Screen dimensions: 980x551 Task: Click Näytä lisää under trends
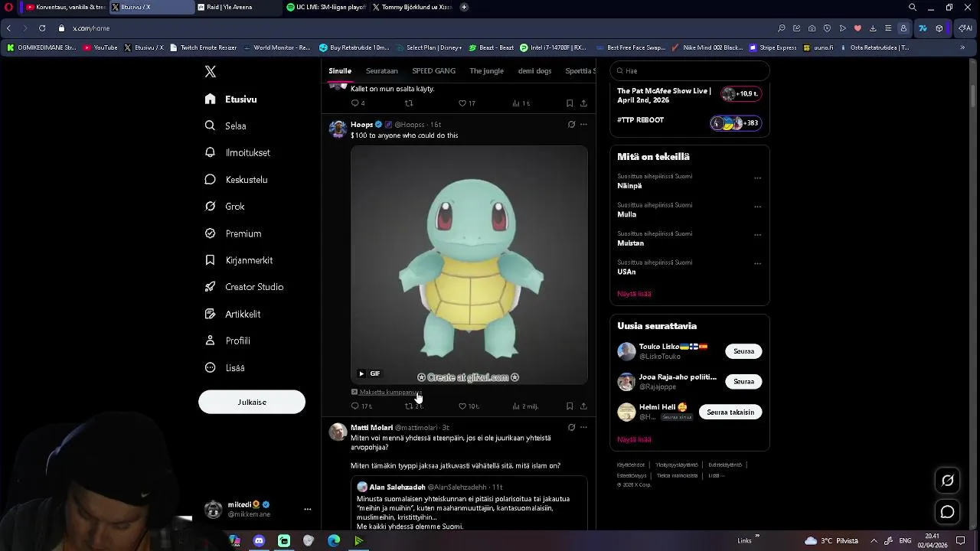pos(634,294)
